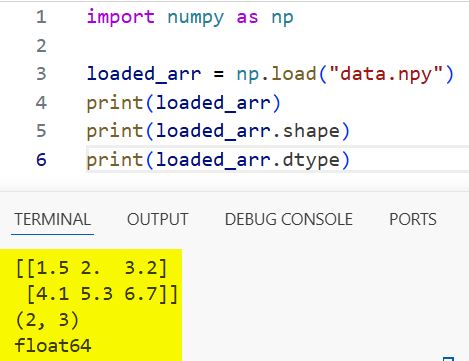This screenshot has height=361, width=469.
Task: Click line number 6 in the gutter
Action: (41, 159)
